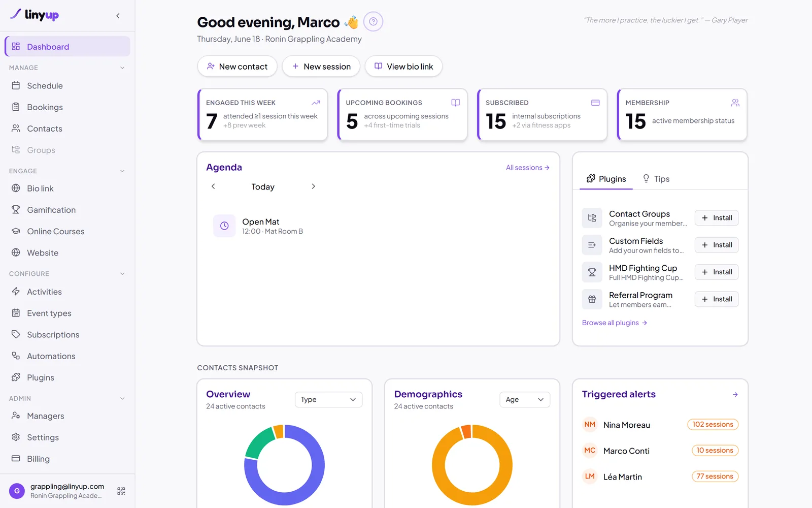Open Dashboard in the sidebar
Viewport: 812px width, 508px height.
coord(67,46)
